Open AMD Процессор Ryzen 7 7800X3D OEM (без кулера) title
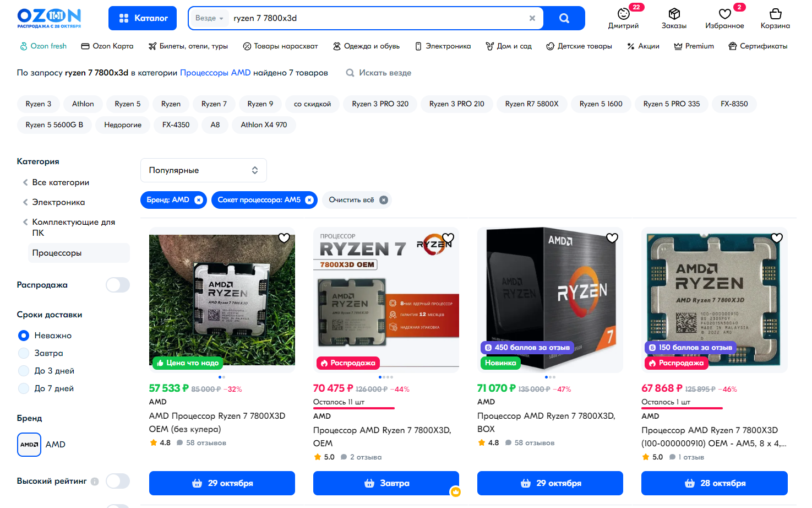812x508 pixels. click(x=217, y=423)
